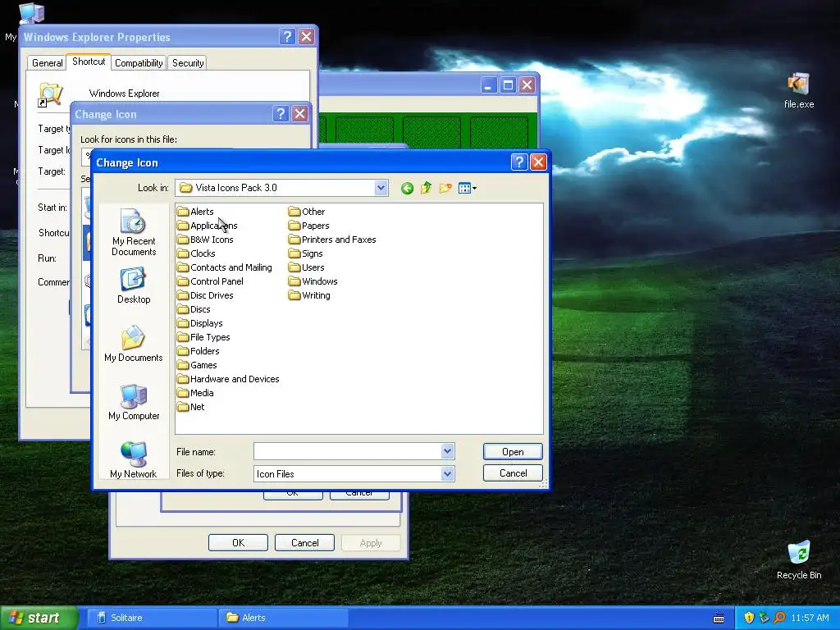
Task: Open My Computer in places bar
Action: 134,402
